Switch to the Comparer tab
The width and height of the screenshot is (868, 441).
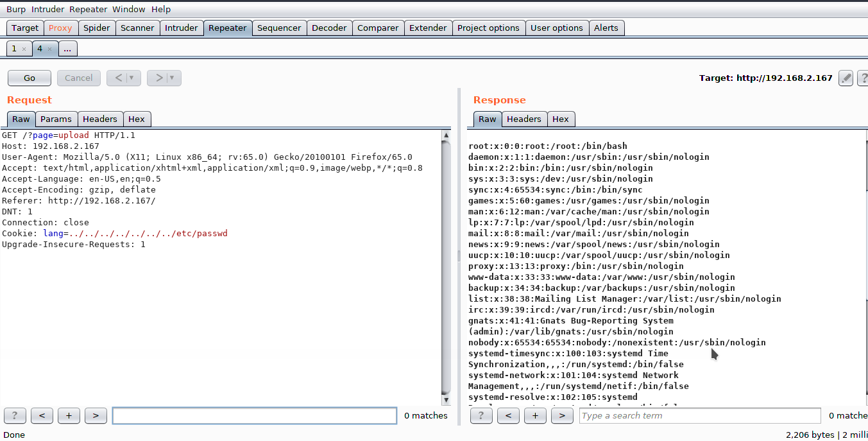(378, 28)
